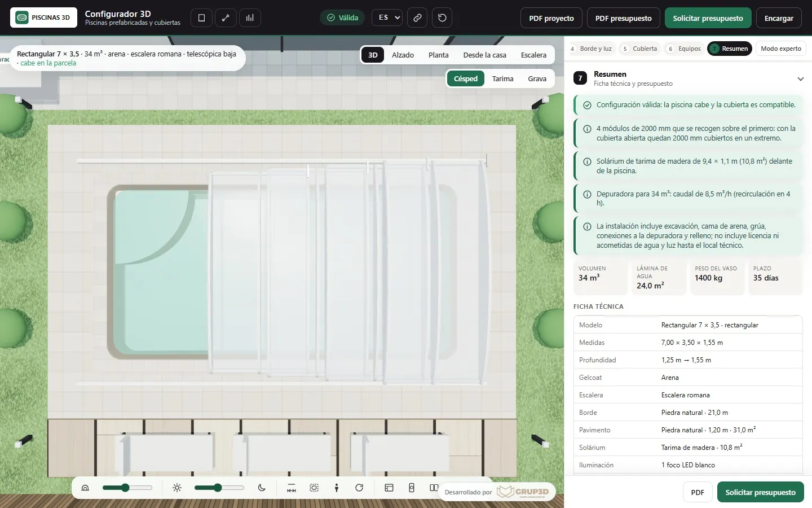812x508 pixels.
Task: Click header Solicitar presupuesto button
Action: (x=708, y=18)
